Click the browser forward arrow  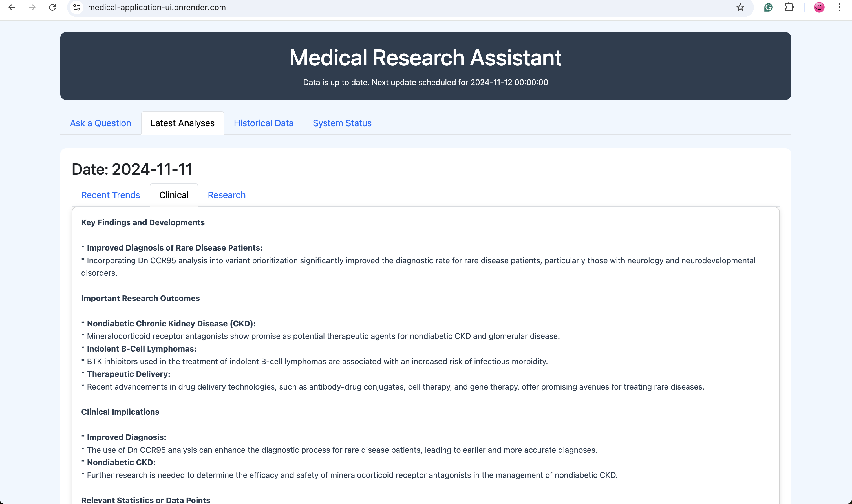pos(32,8)
